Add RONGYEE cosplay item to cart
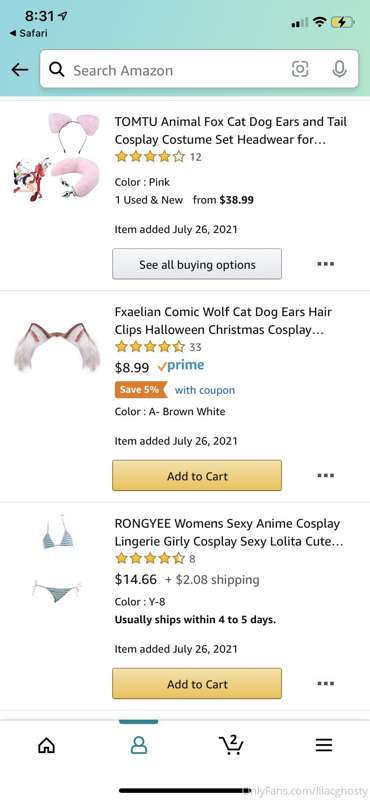The image size is (370, 800). coord(197,684)
